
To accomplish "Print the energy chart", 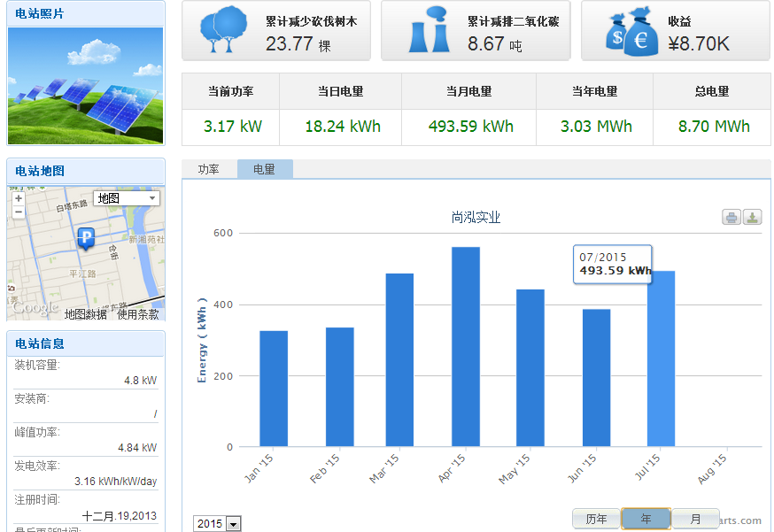I will (731, 218).
